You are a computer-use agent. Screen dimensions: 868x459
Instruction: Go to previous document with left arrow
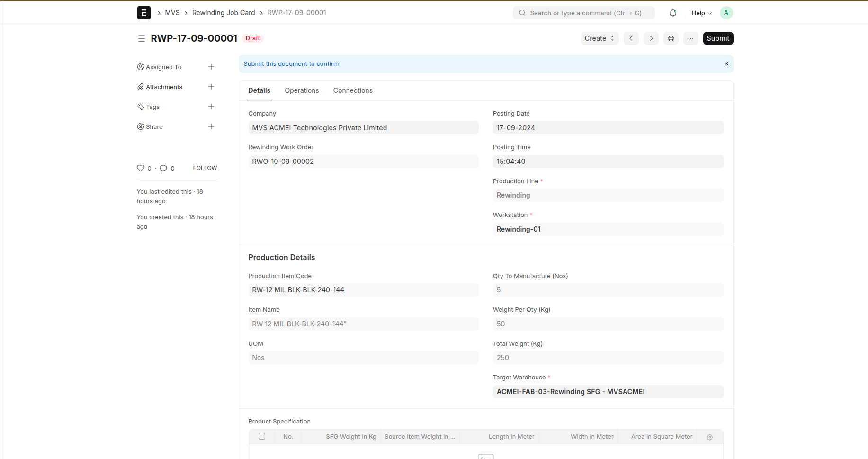(x=631, y=38)
